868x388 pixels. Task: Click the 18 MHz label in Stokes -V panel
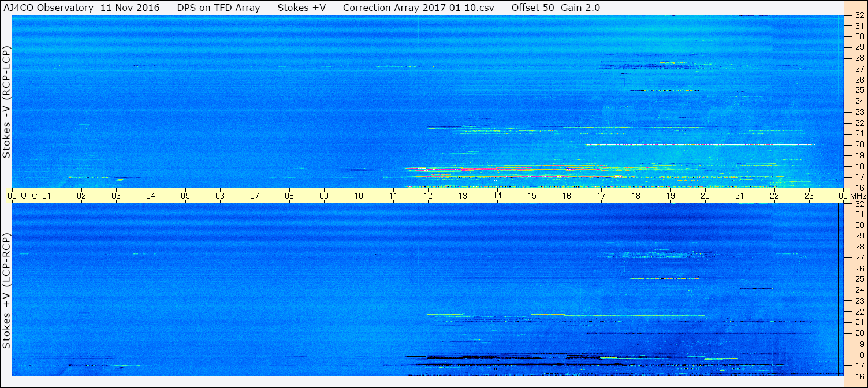click(x=859, y=166)
